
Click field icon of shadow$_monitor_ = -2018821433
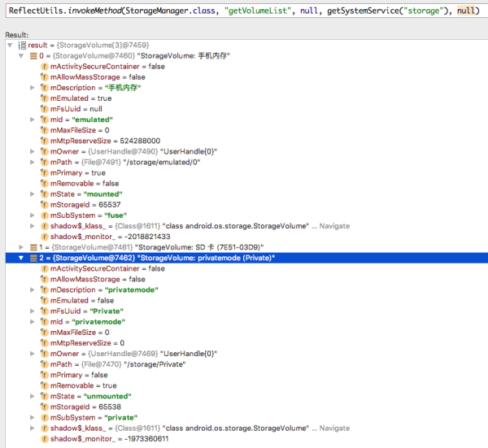tap(45, 237)
